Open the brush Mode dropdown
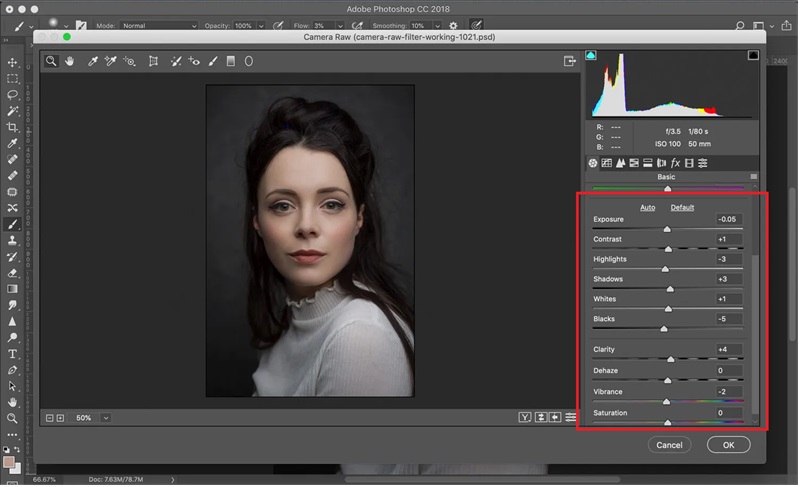800x487 pixels. click(159, 25)
